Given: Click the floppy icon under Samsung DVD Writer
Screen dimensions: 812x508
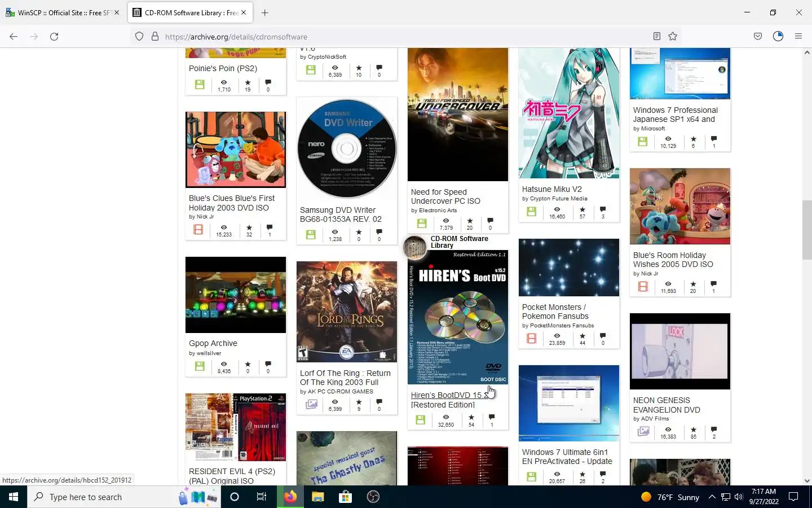Looking at the screenshot, I should [311, 235].
